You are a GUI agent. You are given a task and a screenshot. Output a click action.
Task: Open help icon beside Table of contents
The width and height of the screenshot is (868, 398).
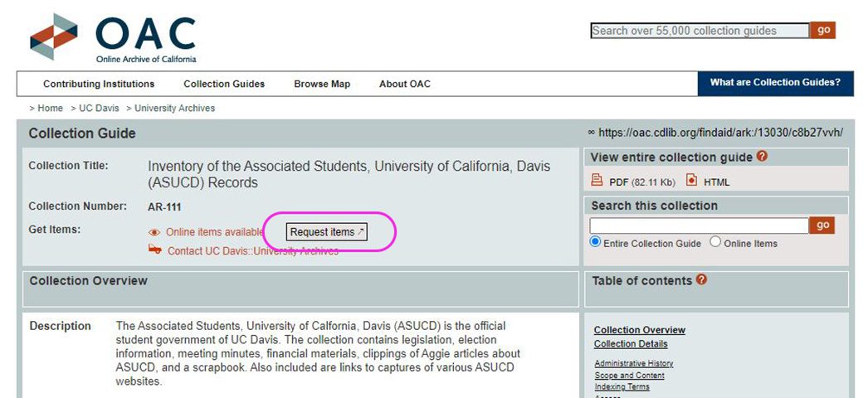702,280
